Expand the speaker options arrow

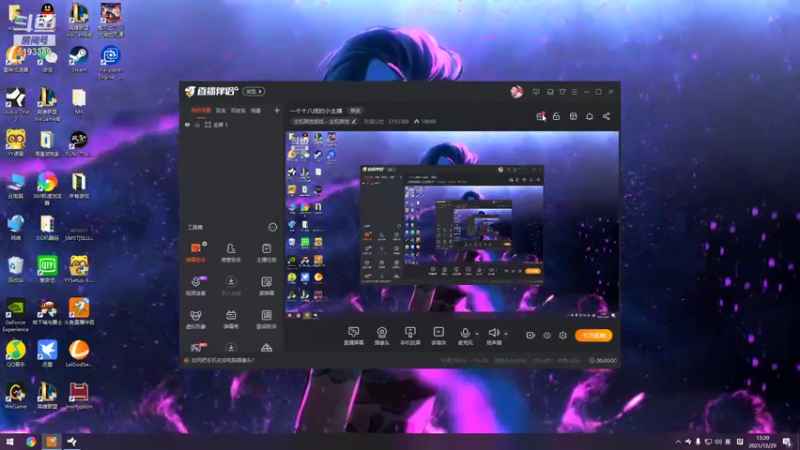click(506, 334)
